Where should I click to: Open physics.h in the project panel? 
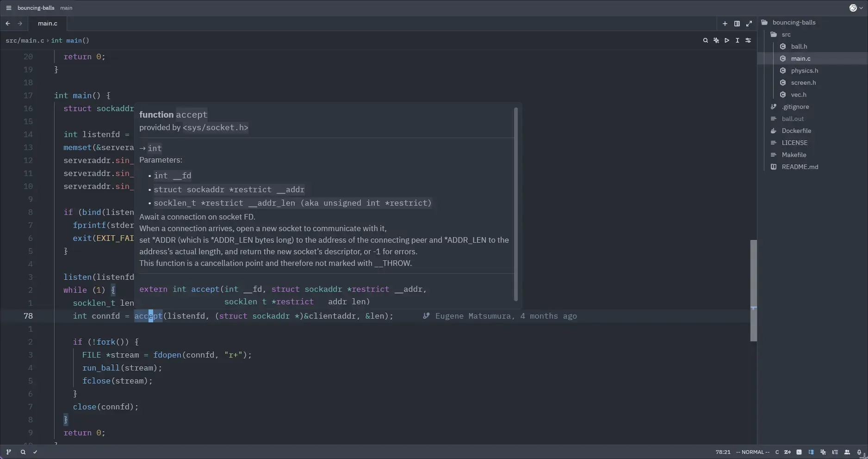pyautogui.click(x=804, y=70)
